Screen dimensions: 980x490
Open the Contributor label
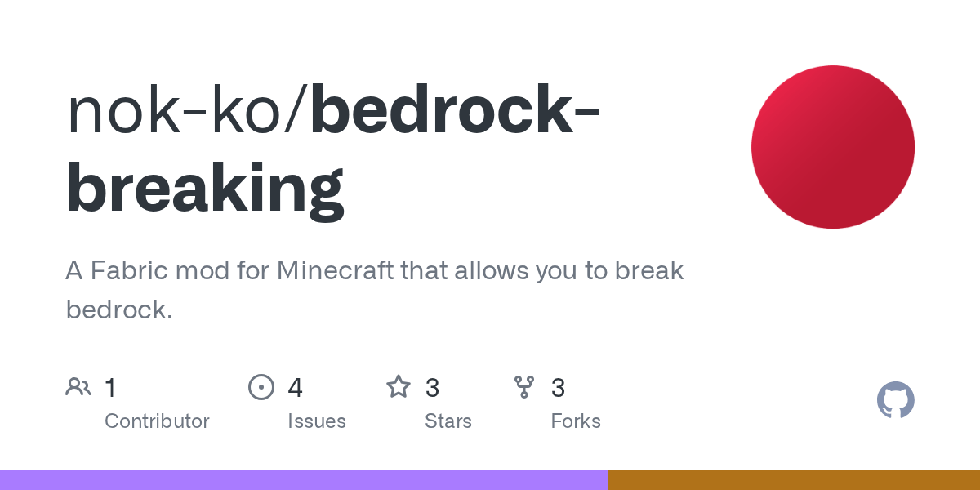(157, 421)
